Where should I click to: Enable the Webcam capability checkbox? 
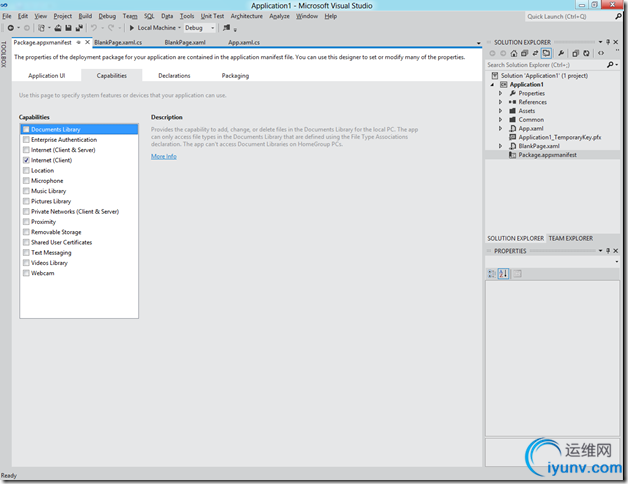26,273
